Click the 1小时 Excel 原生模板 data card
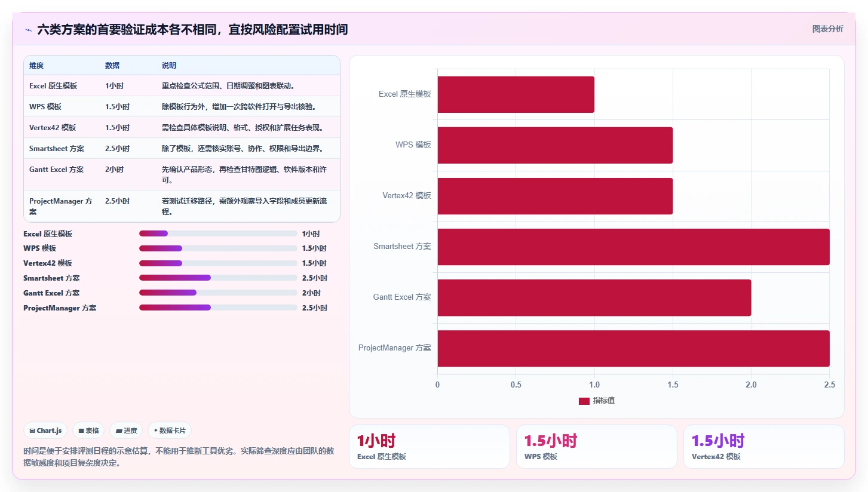This screenshot has width=868, height=492. tap(430, 447)
